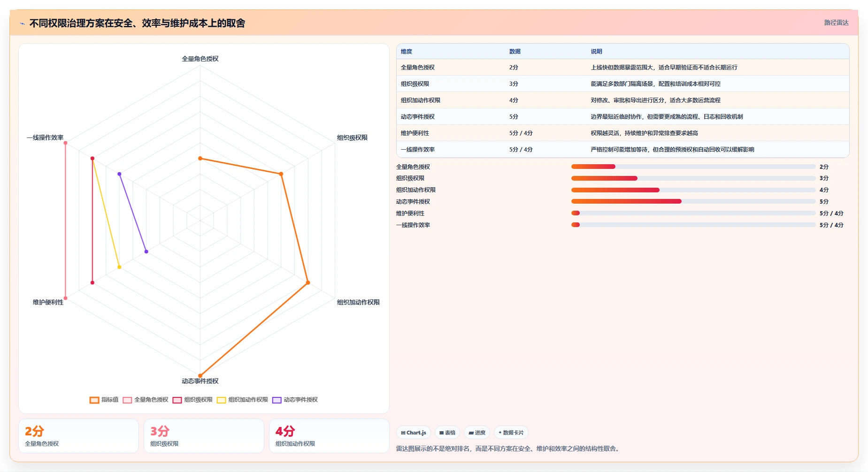Open the 3分 组织级权限 summary card
The image size is (868, 472).
(204, 436)
